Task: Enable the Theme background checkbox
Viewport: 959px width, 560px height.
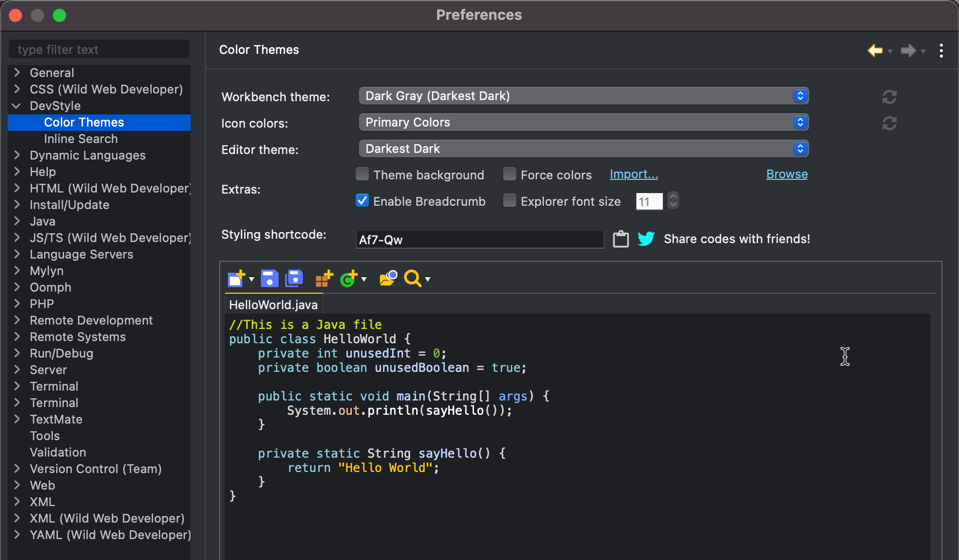Action: pos(362,174)
